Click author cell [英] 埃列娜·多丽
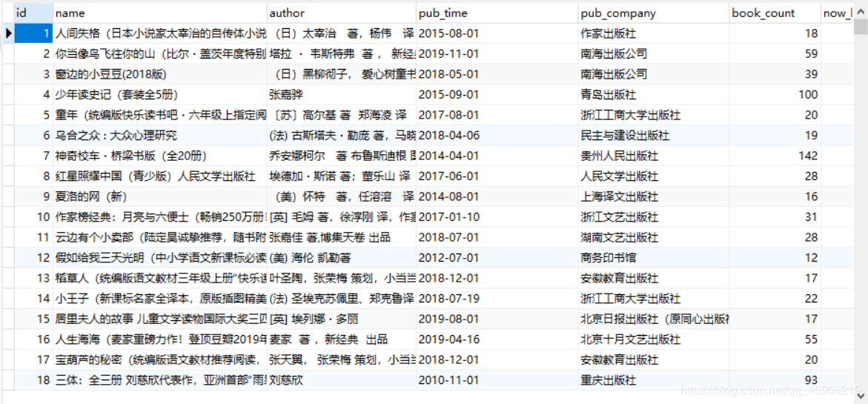868x404 pixels. tap(342, 319)
